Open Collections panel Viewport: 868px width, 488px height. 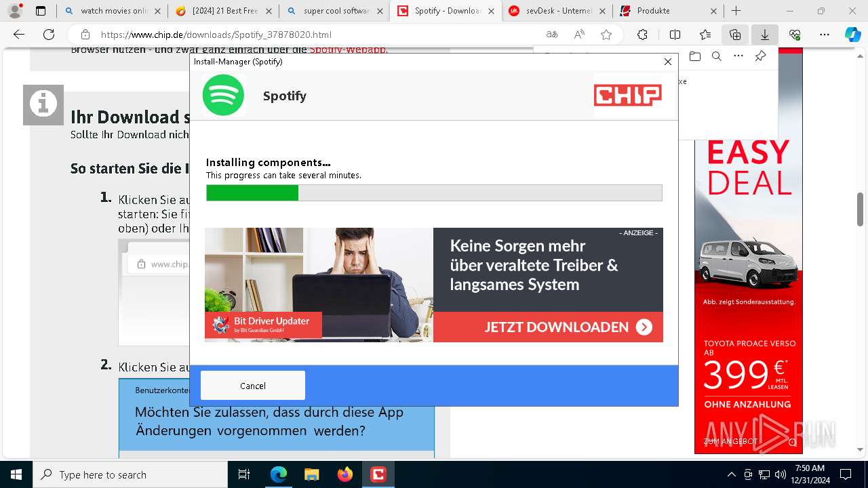point(735,35)
